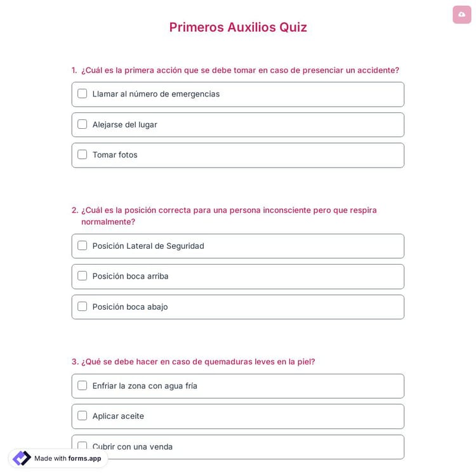Tick the 'Aplicar aceite' checkbox
This screenshot has height=476, width=476.
[x=83, y=416]
